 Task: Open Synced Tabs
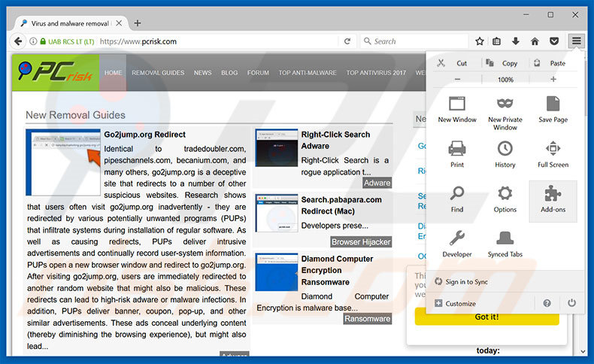click(505, 244)
